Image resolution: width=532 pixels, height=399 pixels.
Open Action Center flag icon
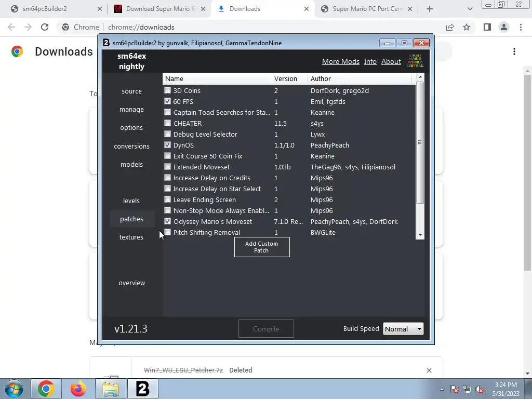pyautogui.click(x=455, y=389)
